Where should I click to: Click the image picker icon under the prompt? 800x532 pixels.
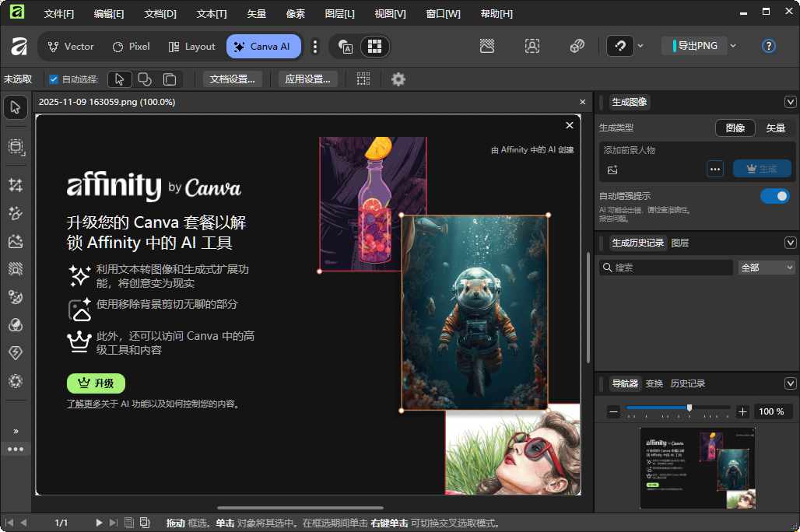[x=612, y=170]
